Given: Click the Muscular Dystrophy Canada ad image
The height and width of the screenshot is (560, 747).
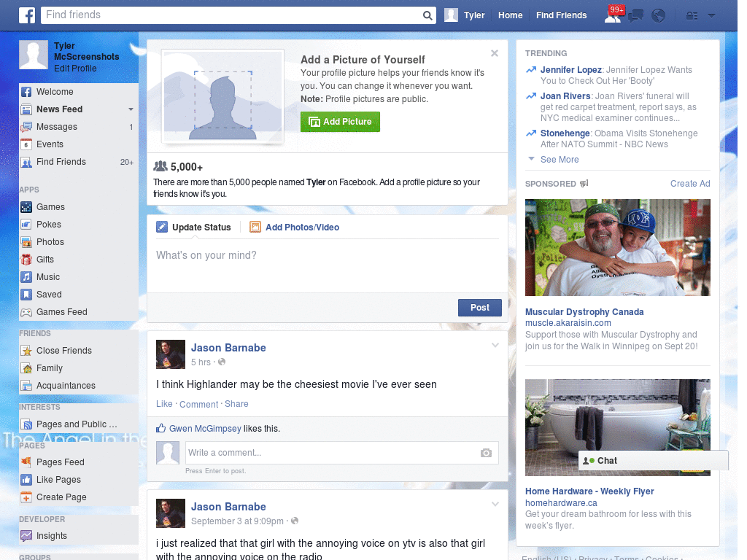Looking at the screenshot, I should point(617,248).
